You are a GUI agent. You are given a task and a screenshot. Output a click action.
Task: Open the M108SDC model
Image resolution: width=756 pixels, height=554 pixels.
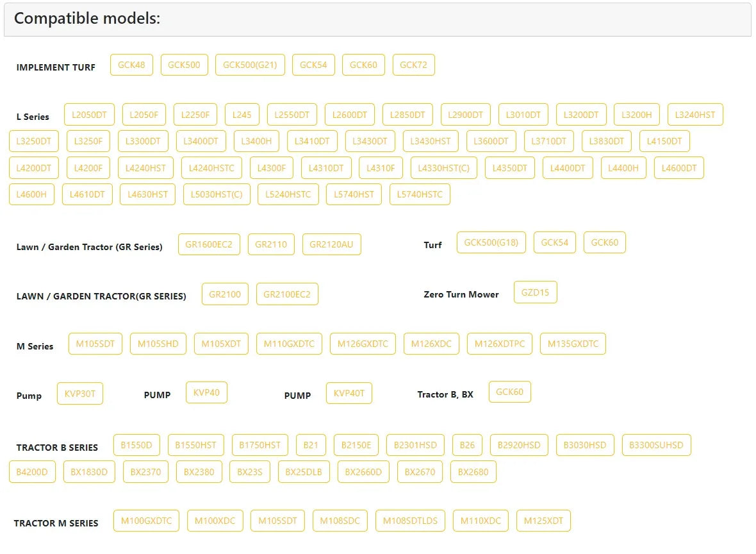click(340, 521)
